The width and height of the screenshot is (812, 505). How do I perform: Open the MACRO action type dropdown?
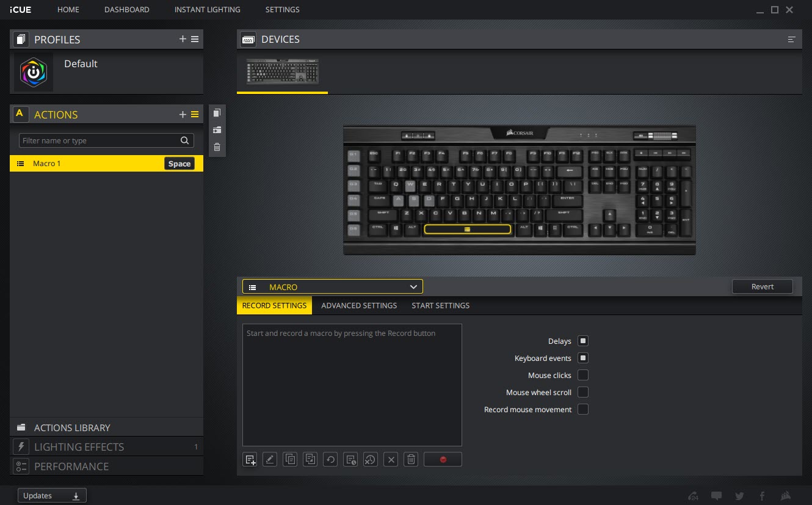[333, 287]
